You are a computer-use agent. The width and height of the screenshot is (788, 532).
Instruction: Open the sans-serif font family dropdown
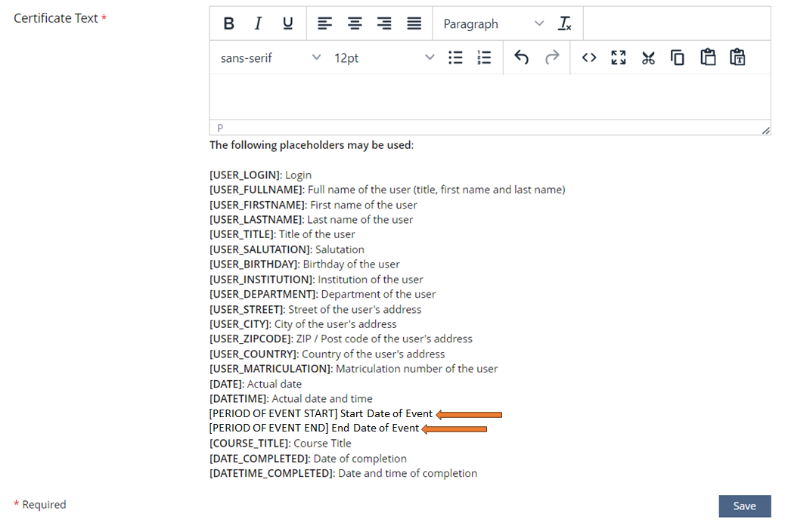coord(270,57)
